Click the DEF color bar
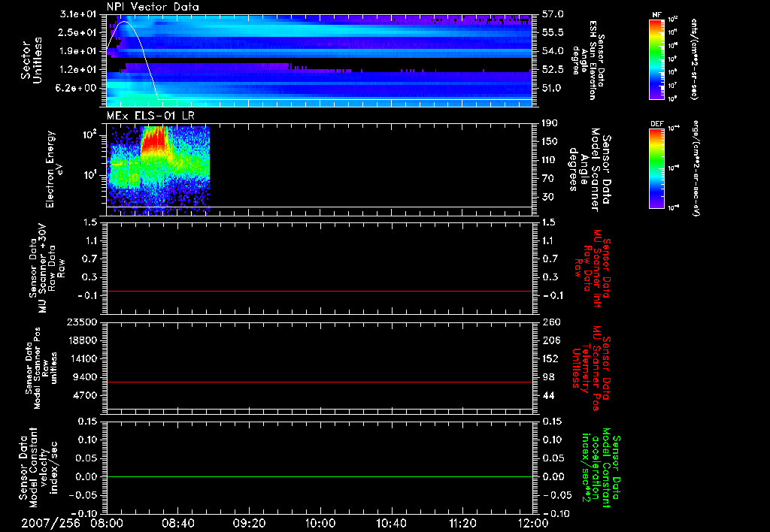This screenshot has width=770, height=532. tap(657, 168)
